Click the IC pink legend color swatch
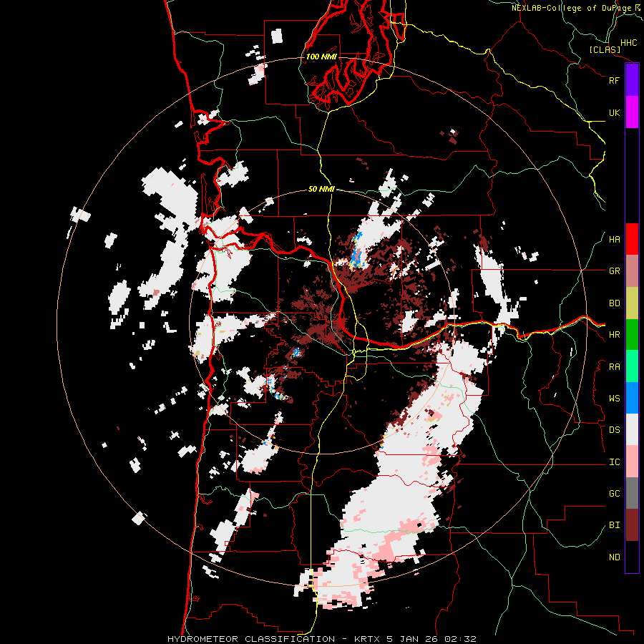 632,462
